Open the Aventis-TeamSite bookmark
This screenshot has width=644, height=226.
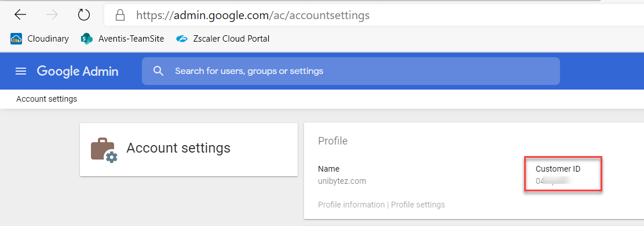[x=122, y=39]
